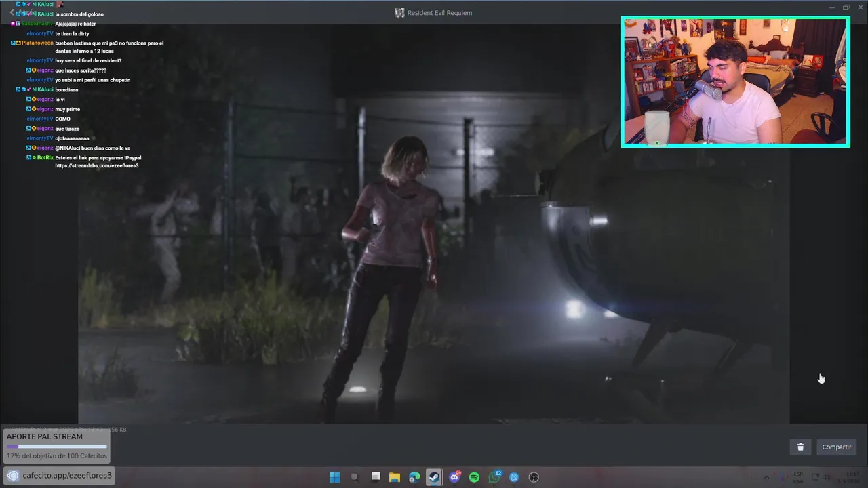Maximize the Steam screenshot window
Viewport: 868px width, 488px height.
point(846,7)
